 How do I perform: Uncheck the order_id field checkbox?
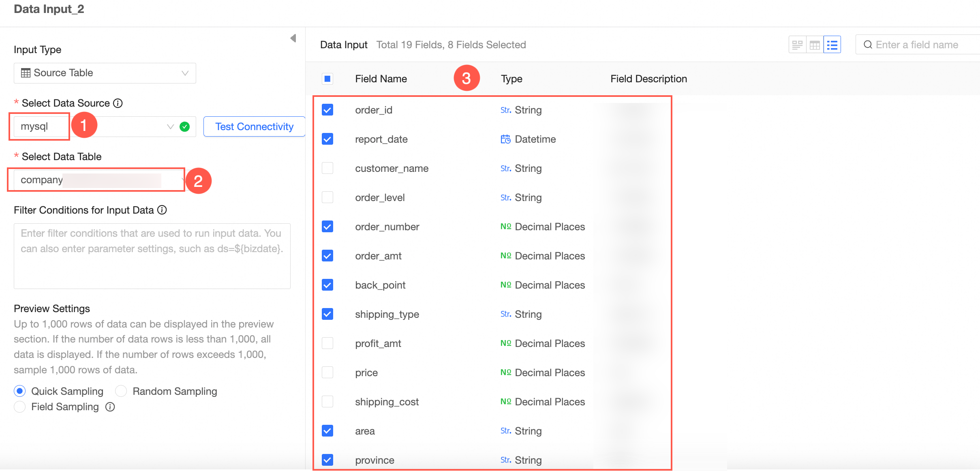pos(327,110)
